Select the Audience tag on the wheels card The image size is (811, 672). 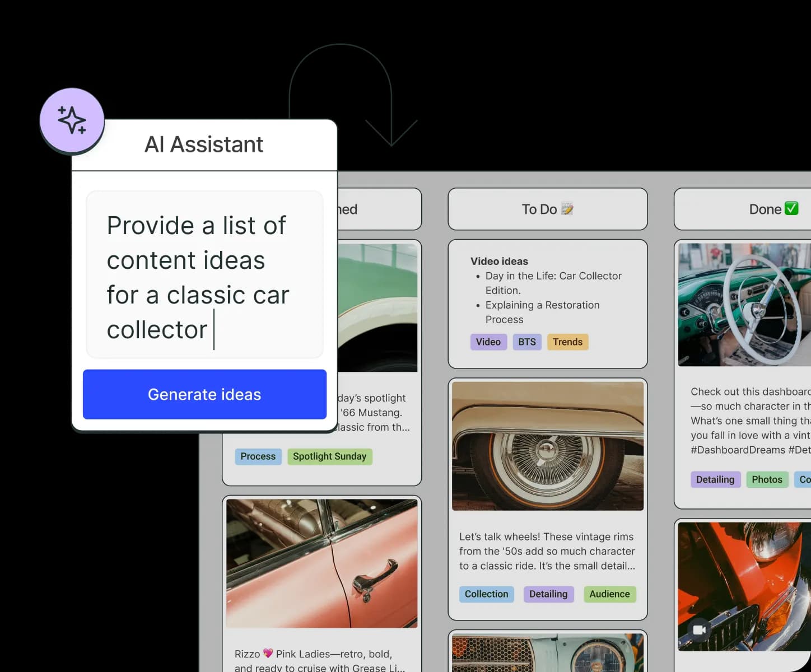pyautogui.click(x=609, y=594)
